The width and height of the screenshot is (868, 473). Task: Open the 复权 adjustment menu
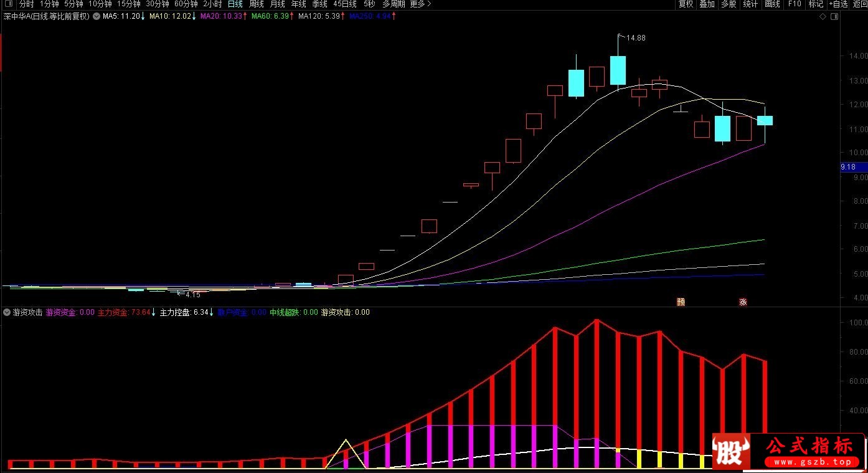tap(686, 4)
